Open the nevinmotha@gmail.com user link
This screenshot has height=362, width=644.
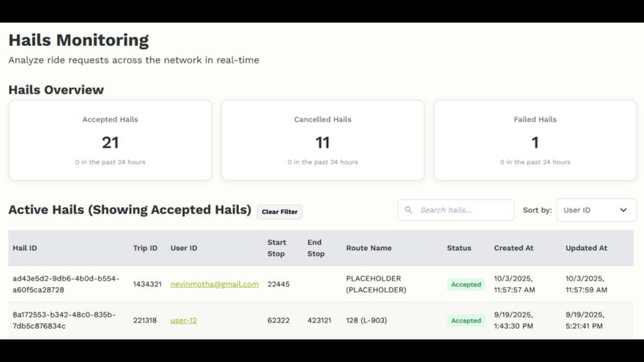point(214,284)
